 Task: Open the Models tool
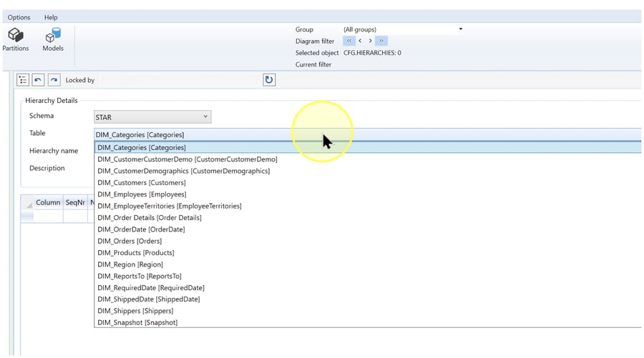pos(53,39)
